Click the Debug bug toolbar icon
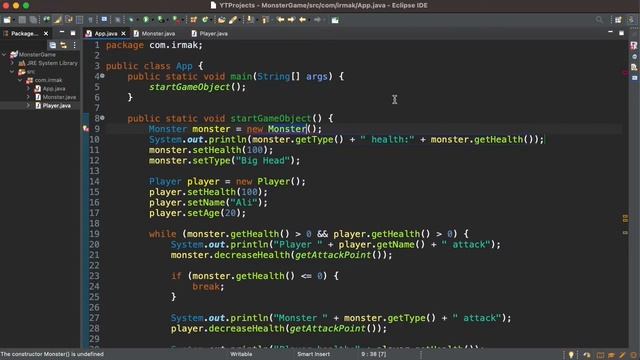 (x=131, y=20)
